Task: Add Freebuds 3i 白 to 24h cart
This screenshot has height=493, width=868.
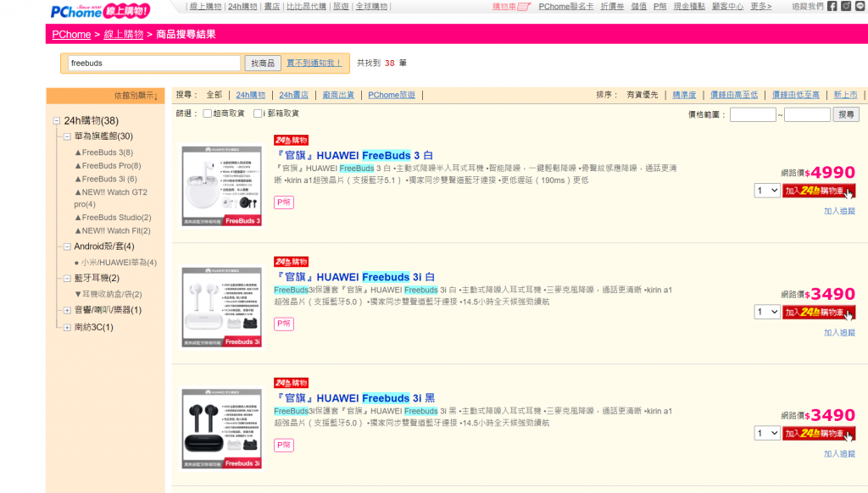Action: click(x=819, y=313)
